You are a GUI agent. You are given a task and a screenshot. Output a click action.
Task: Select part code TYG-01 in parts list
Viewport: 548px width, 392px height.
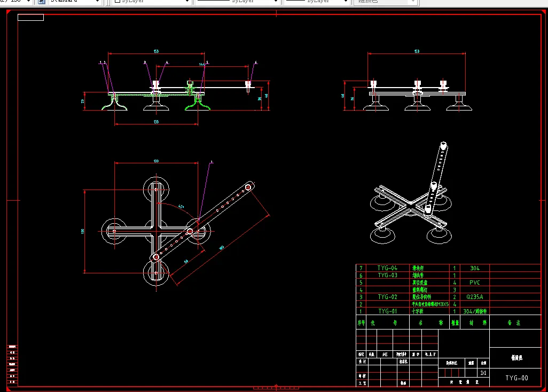(387, 311)
